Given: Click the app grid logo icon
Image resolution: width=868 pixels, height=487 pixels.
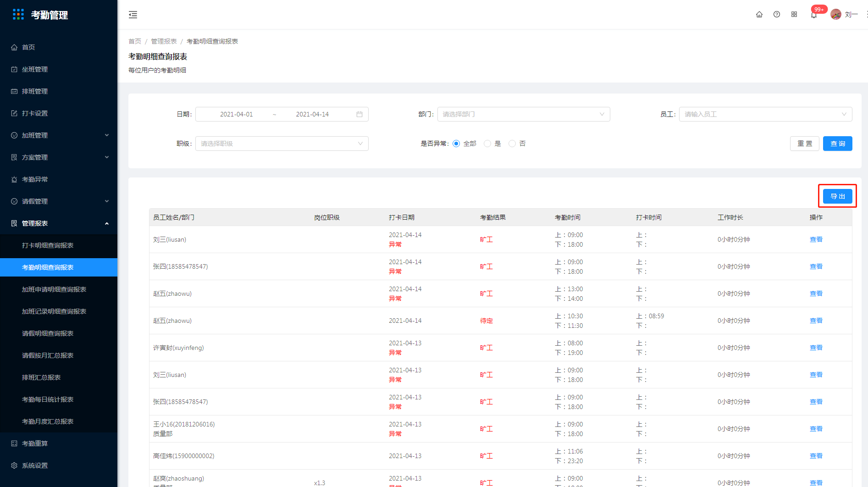Looking at the screenshot, I should [18, 15].
